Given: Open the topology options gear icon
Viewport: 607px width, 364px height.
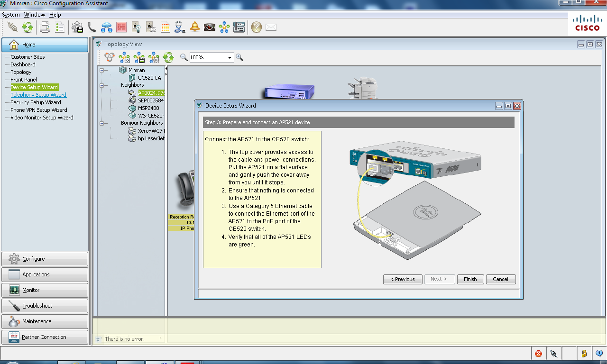Looking at the screenshot, I should [154, 57].
